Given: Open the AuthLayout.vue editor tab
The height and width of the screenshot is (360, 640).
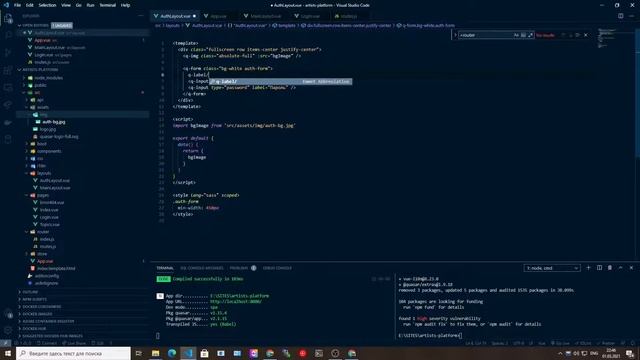Looking at the screenshot, I should click(x=175, y=16).
